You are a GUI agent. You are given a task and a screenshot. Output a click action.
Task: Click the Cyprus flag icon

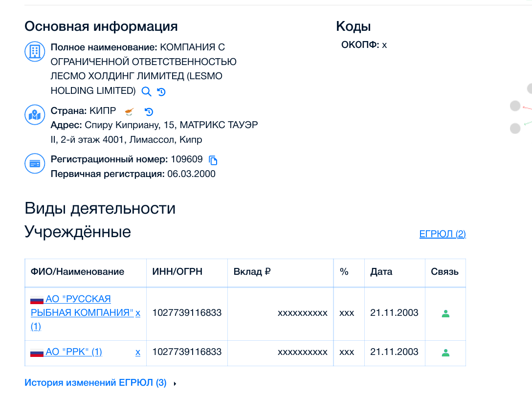tap(130, 111)
